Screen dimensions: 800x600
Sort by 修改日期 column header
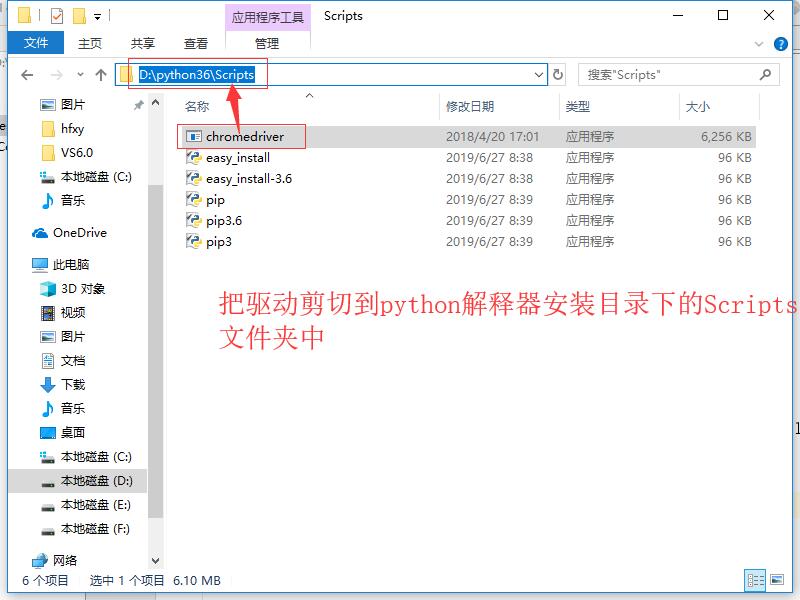(x=470, y=107)
